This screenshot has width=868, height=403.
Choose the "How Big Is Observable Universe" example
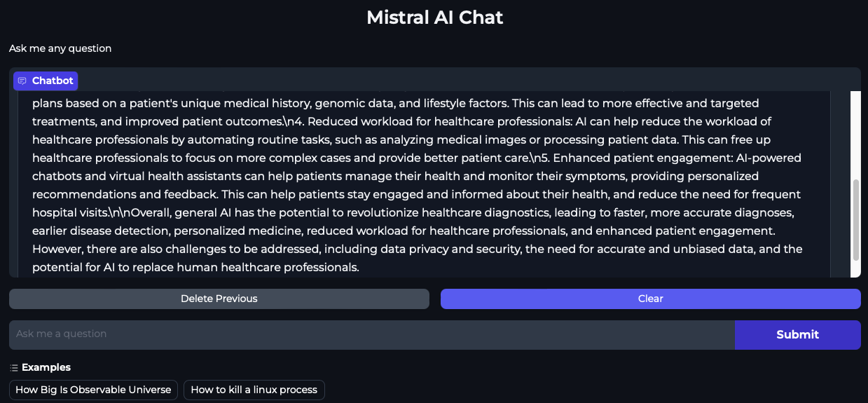pyautogui.click(x=93, y=390)
